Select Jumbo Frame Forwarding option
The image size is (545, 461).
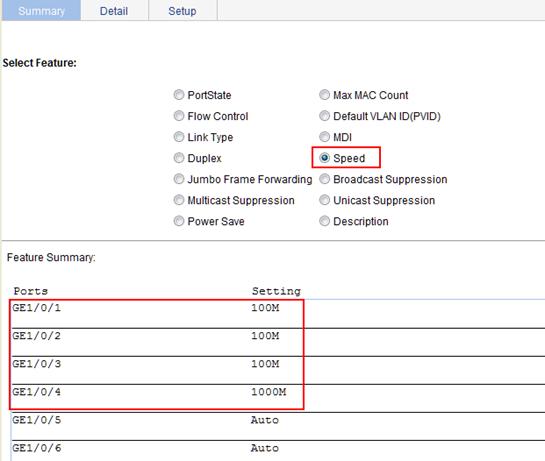point(179,179)
